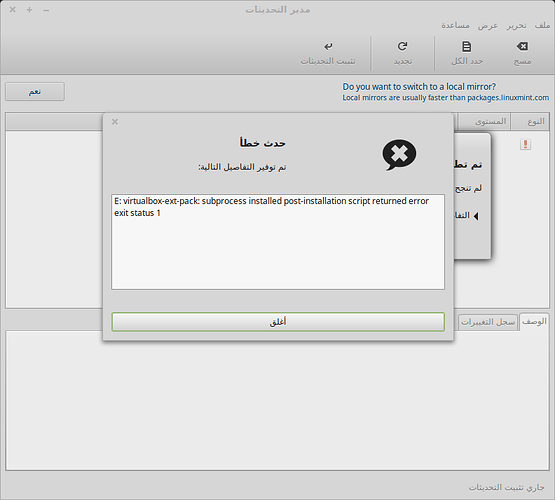Click the red exclamation update type icon
Image resolution: width=555 pixels, height=500 pixels.
click(526, 144)
